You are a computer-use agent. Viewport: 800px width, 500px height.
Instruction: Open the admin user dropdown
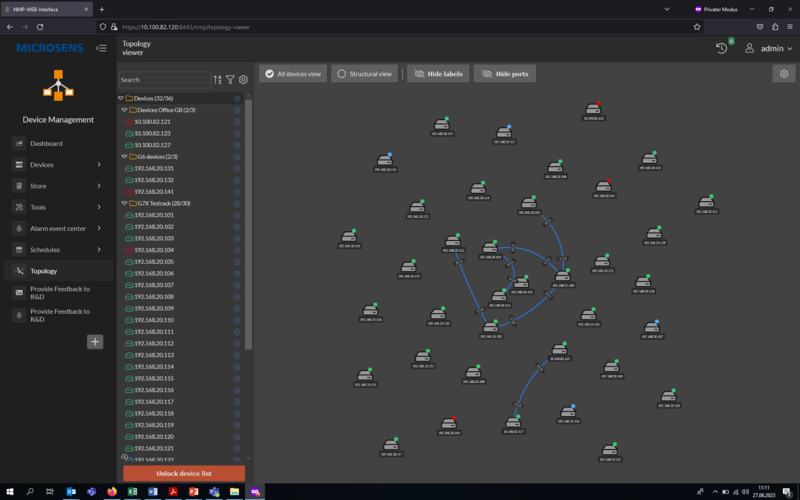click(769, 48)
